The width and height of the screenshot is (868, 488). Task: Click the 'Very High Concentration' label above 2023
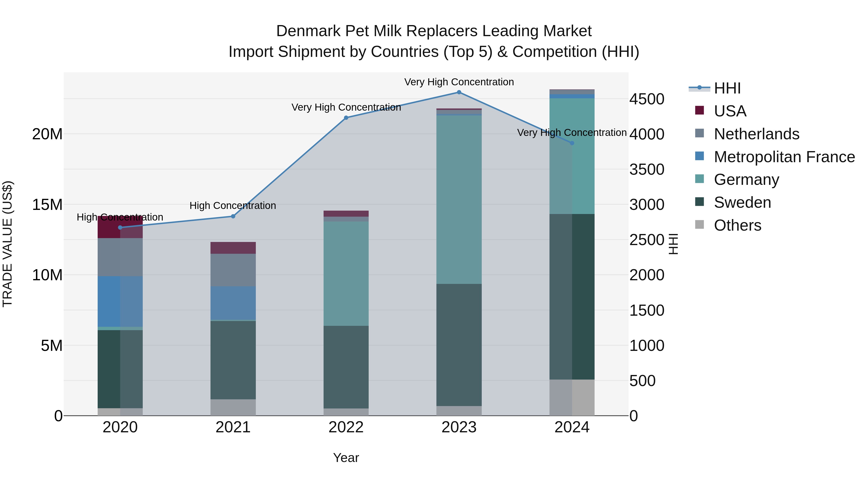point(459,82)
